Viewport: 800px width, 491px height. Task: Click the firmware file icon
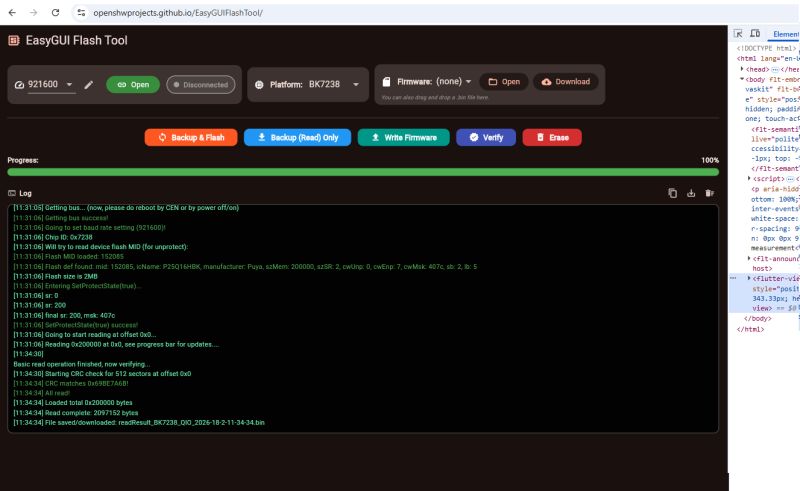(387, 82)
